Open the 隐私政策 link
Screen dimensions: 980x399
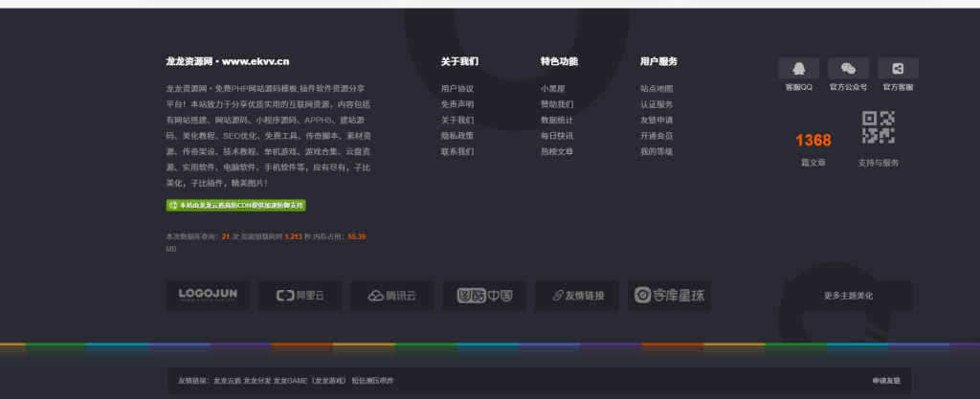point(457,136)
